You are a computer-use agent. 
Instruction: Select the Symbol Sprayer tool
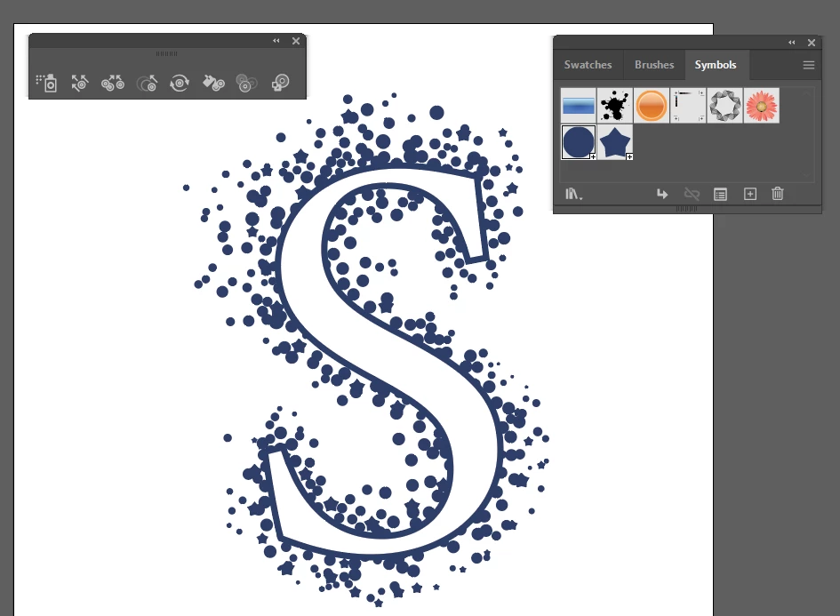pyautogui.click(x=46, y=83)
